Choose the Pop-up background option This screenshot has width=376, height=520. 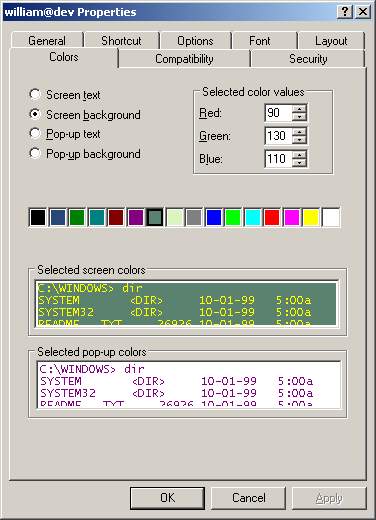coord(35,153)
